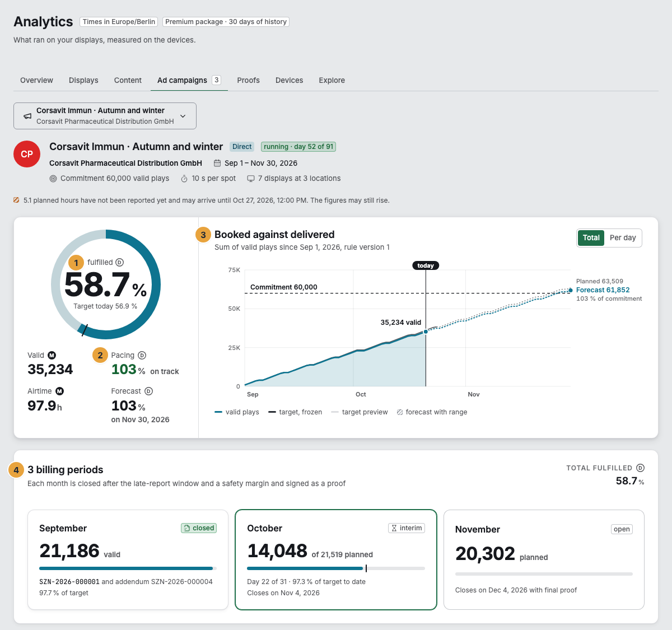Click the September progress bar

[x=128, y=568]
